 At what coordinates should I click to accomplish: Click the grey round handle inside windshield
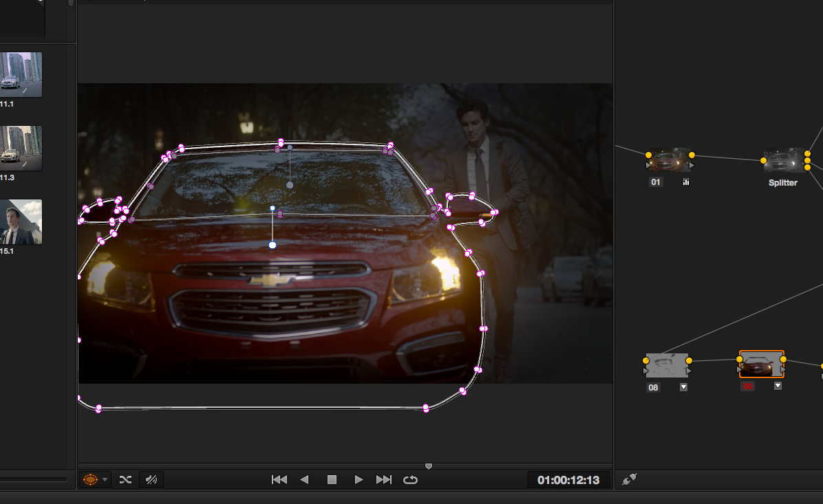(290, 184)
